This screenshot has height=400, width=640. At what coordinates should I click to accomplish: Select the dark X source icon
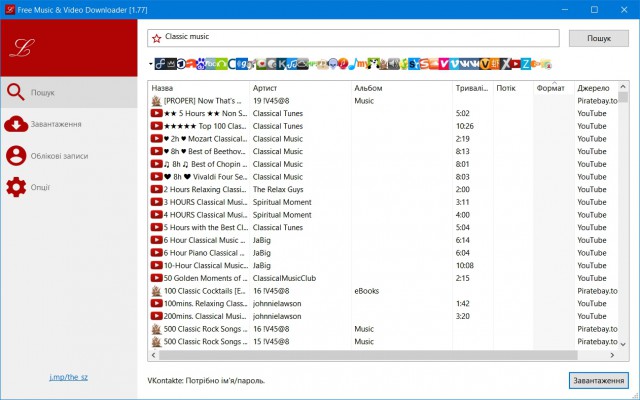(506, 64)
